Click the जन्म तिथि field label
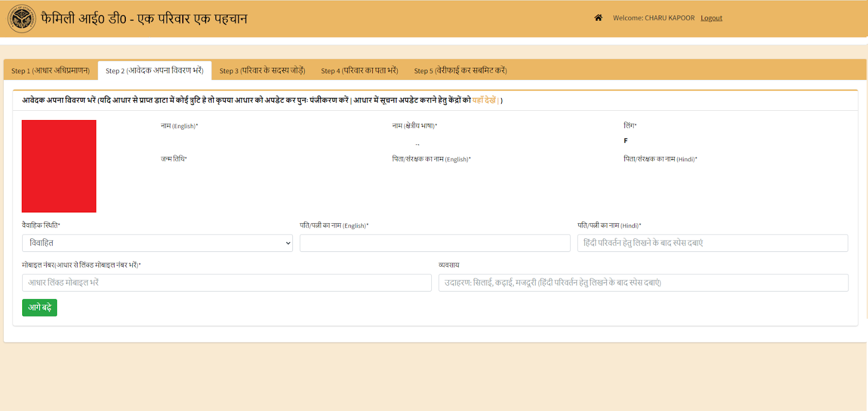The image size is (868, 411). [x=174, y=159]
